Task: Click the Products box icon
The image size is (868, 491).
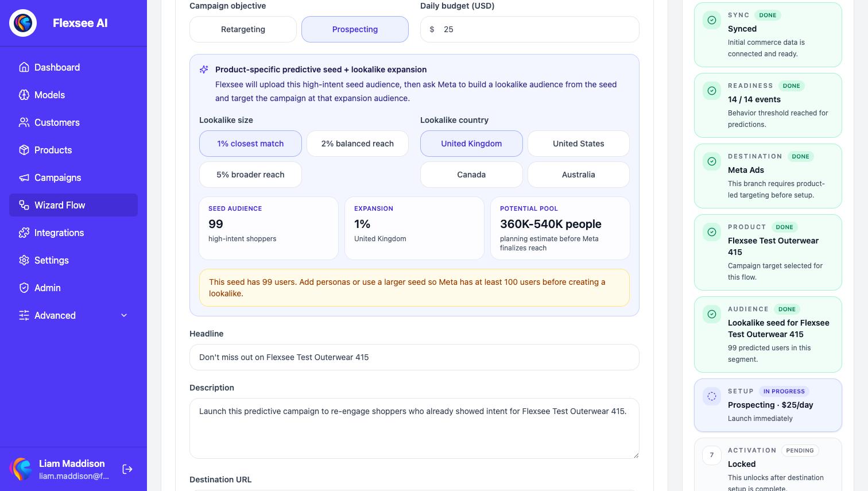Action: click(x=24, y=150)
